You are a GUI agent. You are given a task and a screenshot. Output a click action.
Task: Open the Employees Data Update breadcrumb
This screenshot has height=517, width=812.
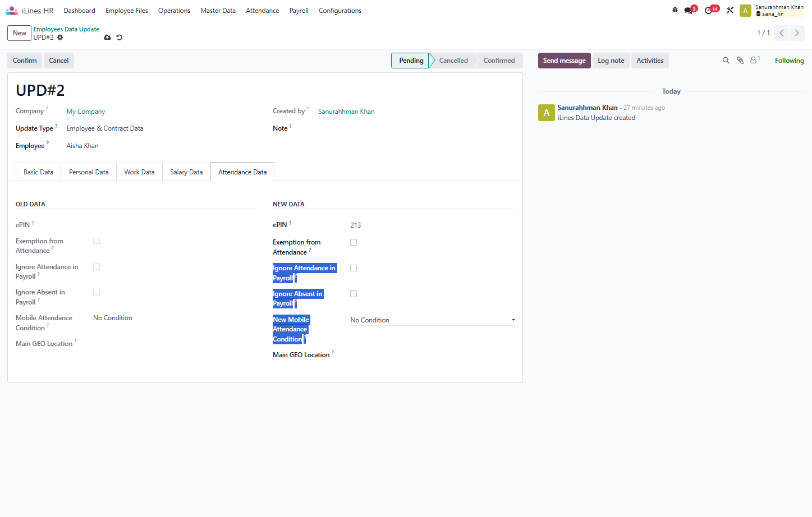66,29
